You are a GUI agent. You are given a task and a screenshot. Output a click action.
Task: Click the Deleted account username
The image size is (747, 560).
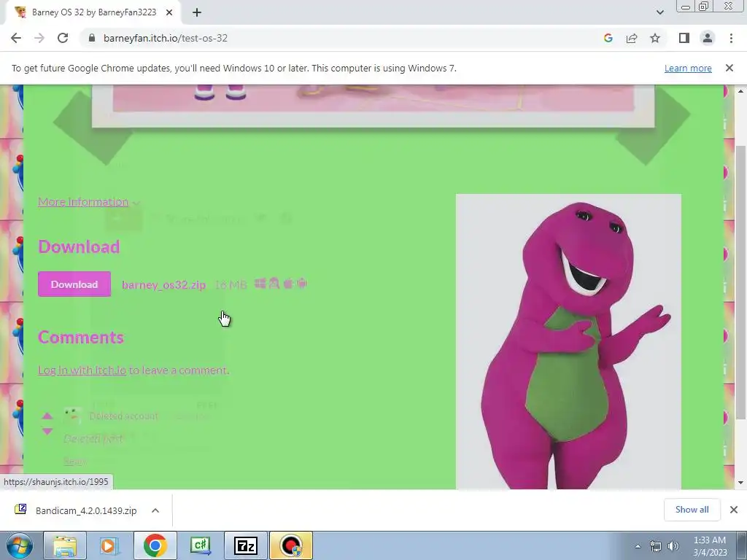click(x=123, y=416)
